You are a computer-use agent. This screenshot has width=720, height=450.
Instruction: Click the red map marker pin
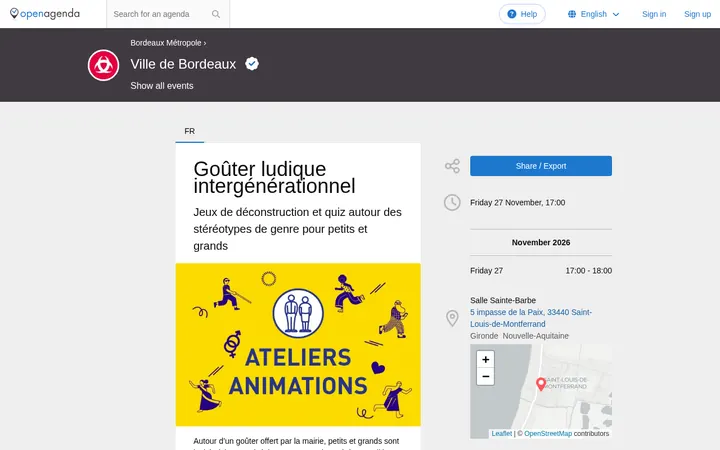pos(541,384)
